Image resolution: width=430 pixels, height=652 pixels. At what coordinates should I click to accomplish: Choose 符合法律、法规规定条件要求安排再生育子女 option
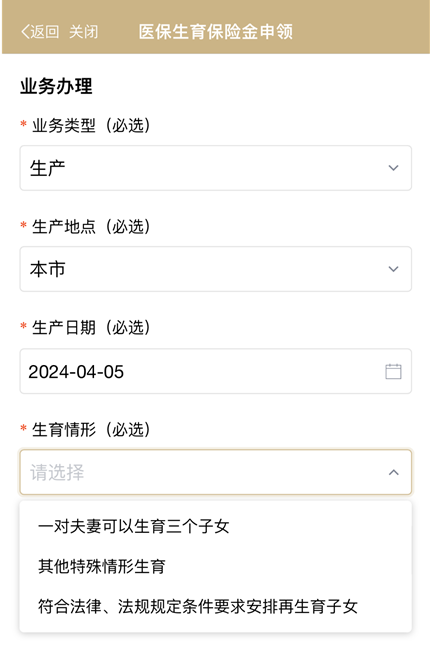198,607
